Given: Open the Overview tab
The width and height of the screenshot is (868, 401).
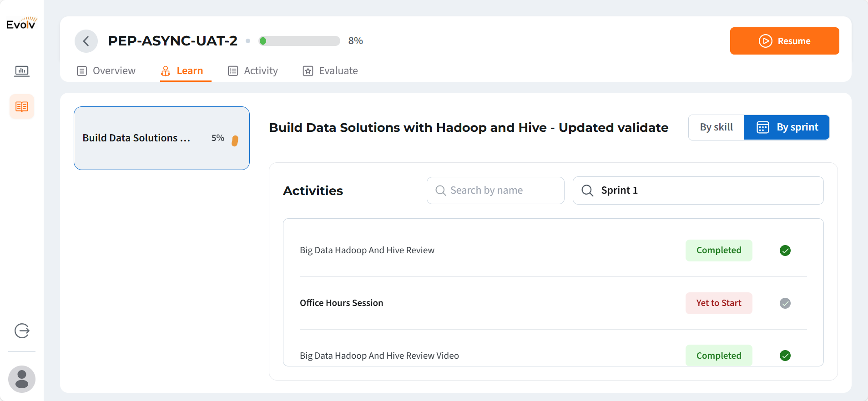Looking at the screenshot, I should 106,71.
